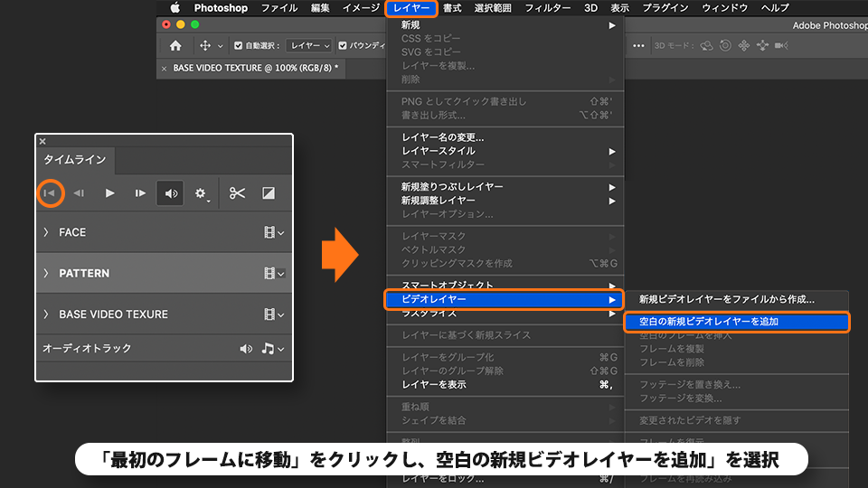Expand the FACE track
This screenshot has height=488, width=868.
click(46, 232)
